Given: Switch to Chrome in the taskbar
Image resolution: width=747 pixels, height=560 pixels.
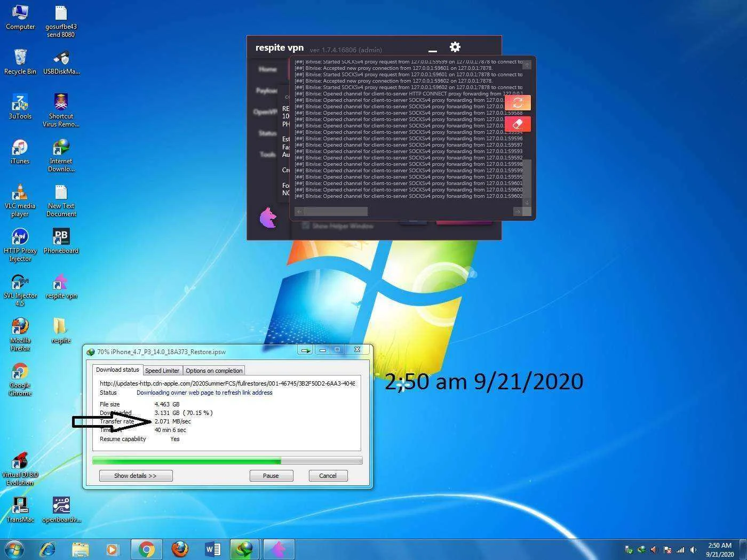Looking at the screenshot, I should pyautogui.click(x=146, y=549).
